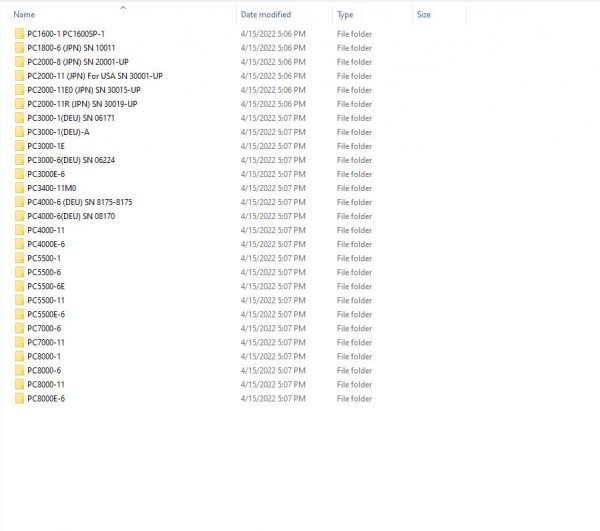Viewport: 600px width, 531px height.
Task: Select the folder icon for PC3000-1(DEU)-A
Action: pos(20,132)
